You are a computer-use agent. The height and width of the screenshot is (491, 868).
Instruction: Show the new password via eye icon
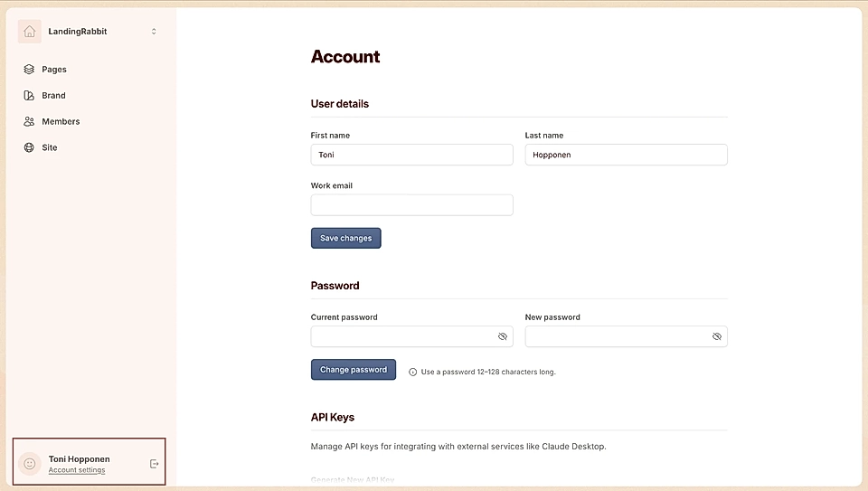click(x=717, y=336)
